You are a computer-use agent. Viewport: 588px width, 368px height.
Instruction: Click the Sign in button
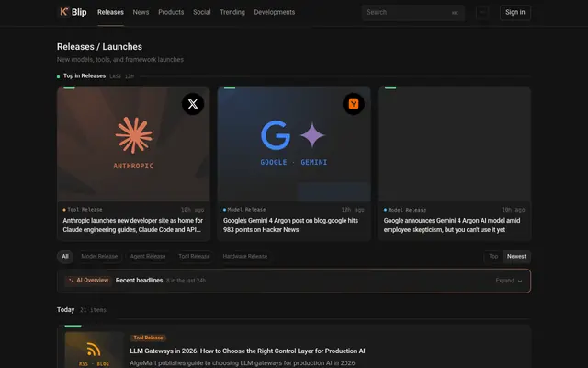(x=514, y=12)
